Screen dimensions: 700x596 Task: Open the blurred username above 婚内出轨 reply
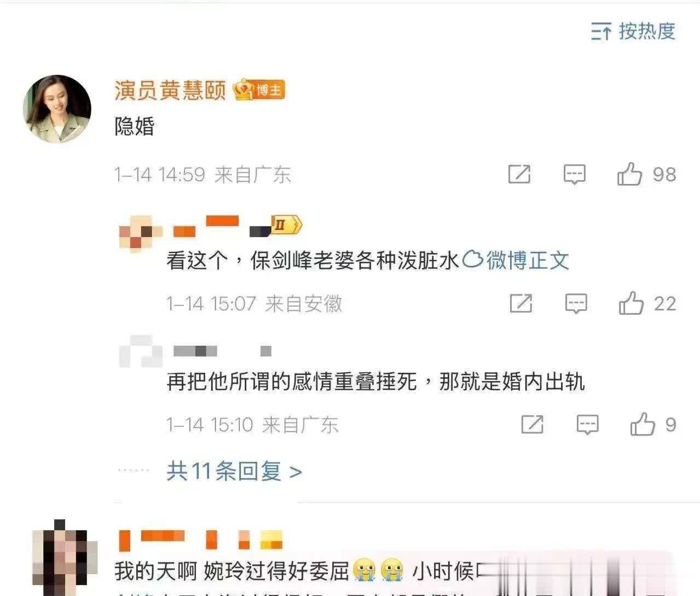coord(222,351)
